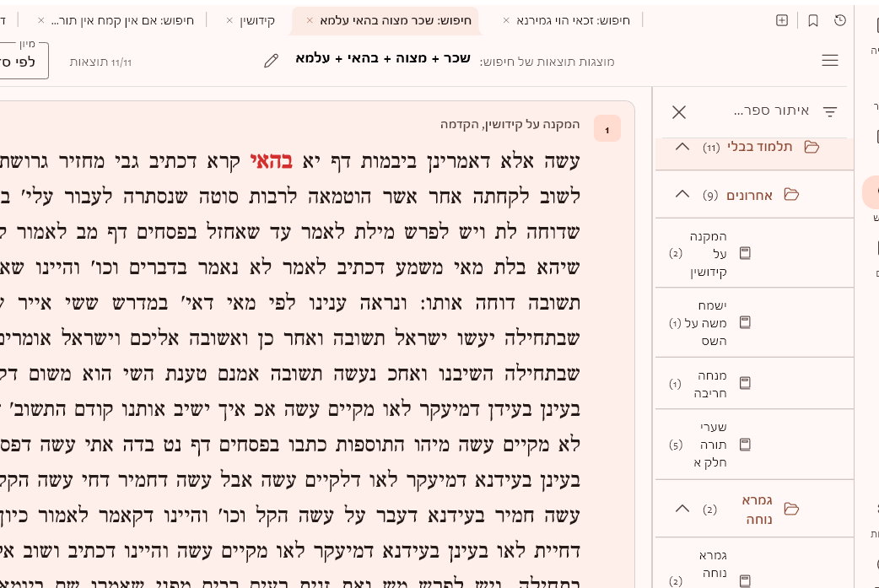The height and width of the screenshot is (588, 879).
Task: Close the קידושין tab
Action: (229, 20)
